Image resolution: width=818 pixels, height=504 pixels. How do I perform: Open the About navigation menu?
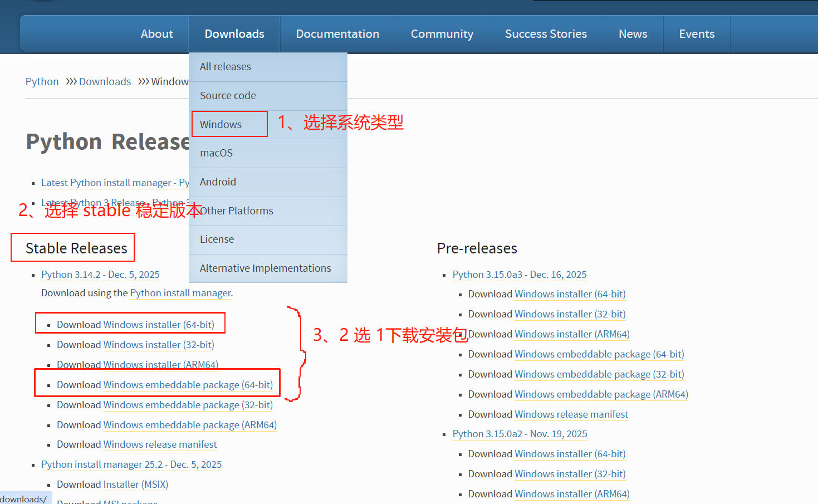(156, 34)
